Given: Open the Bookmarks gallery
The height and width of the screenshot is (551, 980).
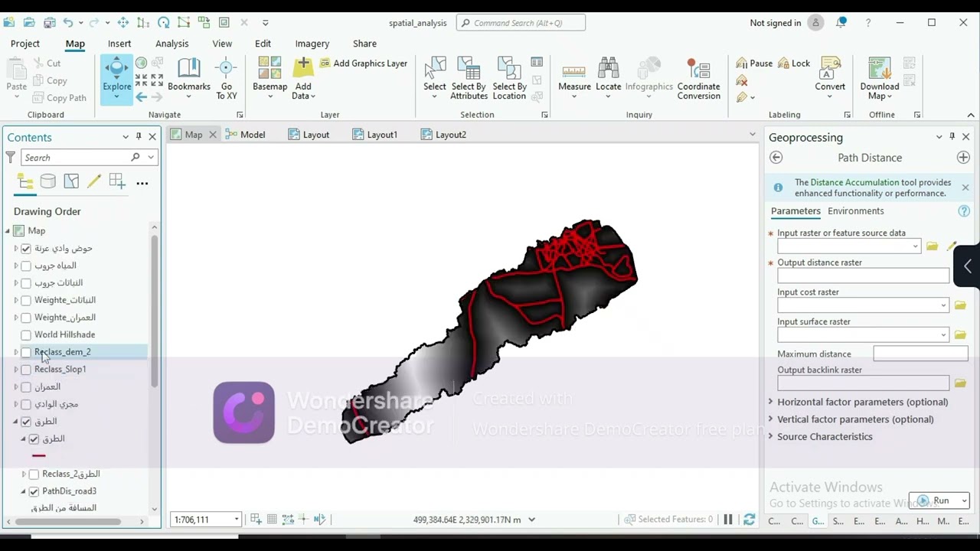Looking at the screenshot, I should tap(189, 77).
